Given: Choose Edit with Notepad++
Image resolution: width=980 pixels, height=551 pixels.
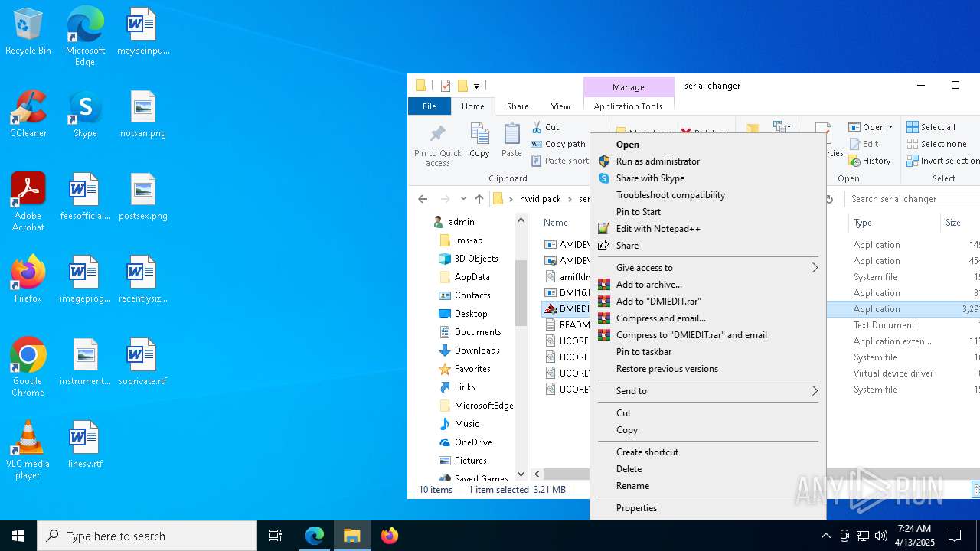Looking at the screenshot, I should tap(707, 229).
